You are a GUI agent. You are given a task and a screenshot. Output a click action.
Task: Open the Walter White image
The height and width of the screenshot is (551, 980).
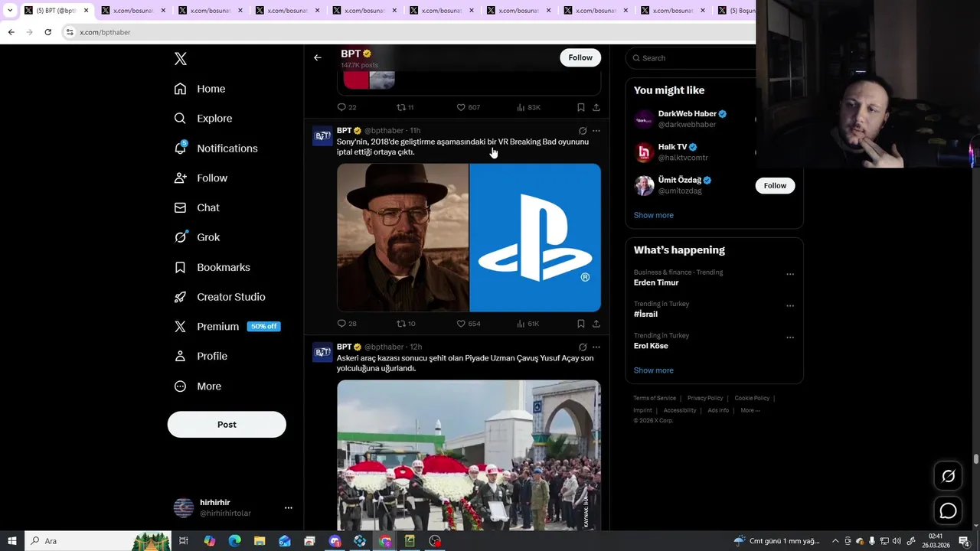403,238
